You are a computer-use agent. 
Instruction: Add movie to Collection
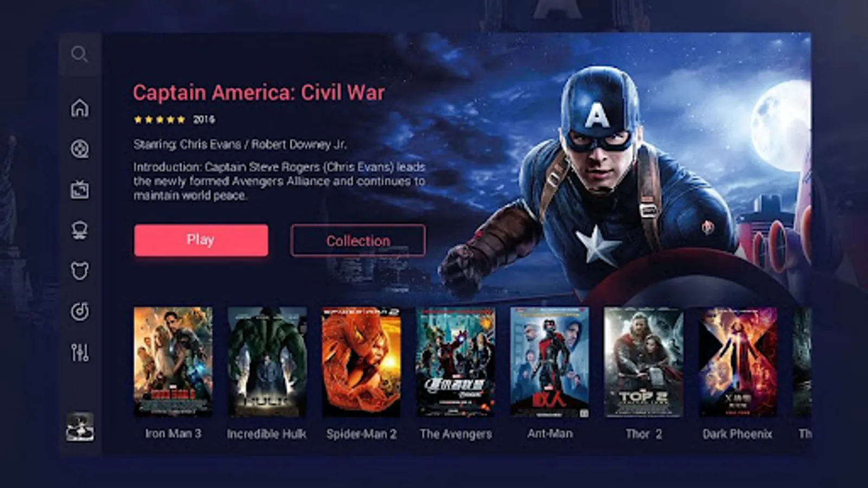[358, 240]
